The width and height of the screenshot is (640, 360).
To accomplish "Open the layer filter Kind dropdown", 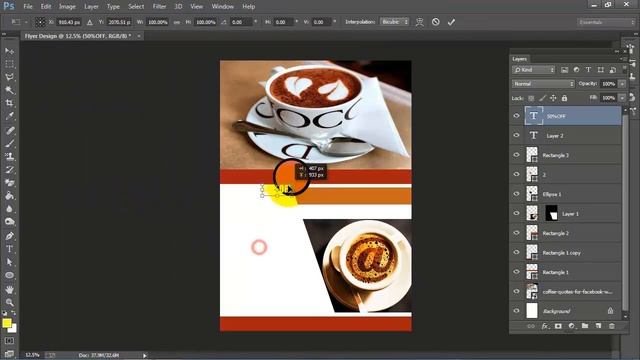I will click(533, 70).
